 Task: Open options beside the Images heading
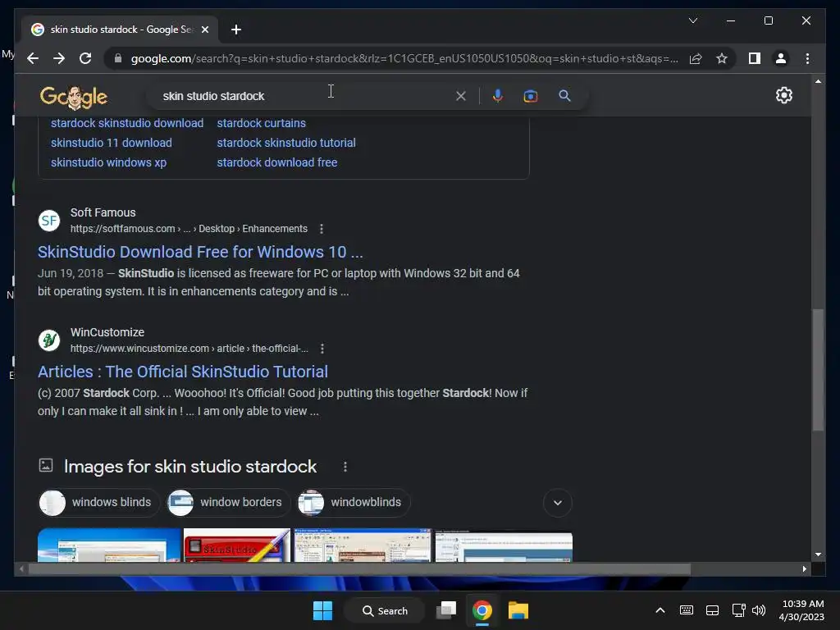[x=345, y=467]
